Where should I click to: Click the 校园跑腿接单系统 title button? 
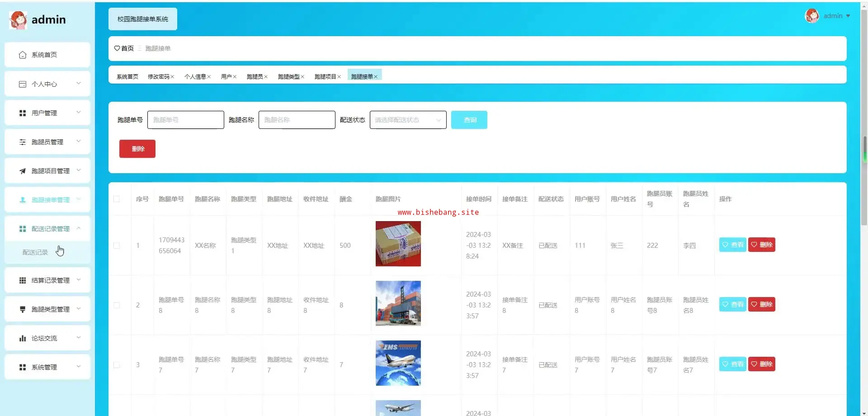[143, 19]
